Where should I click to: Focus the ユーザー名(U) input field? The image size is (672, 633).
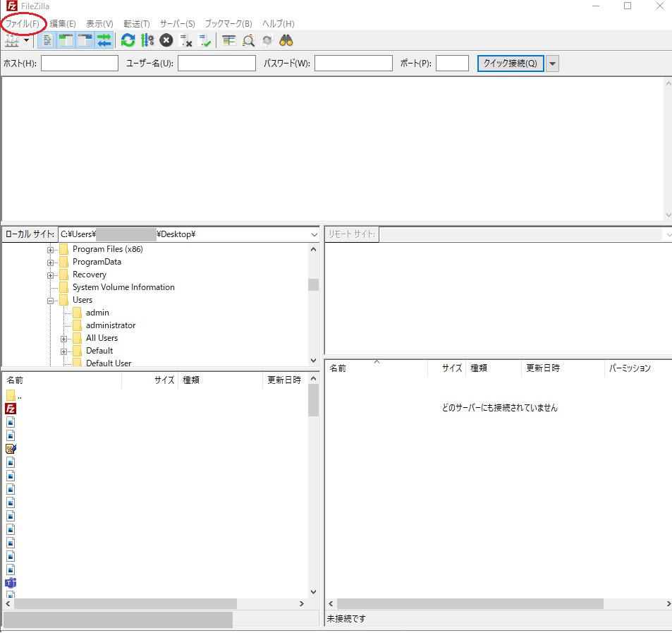217,63
